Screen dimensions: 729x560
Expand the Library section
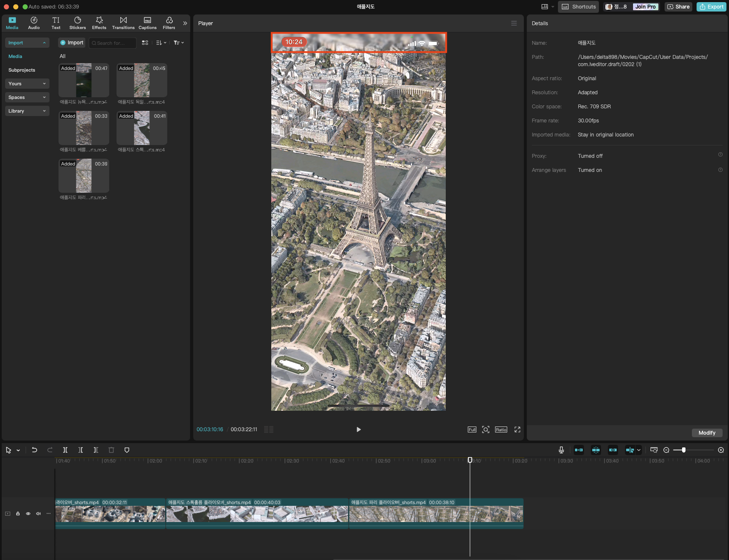[27, 111]
